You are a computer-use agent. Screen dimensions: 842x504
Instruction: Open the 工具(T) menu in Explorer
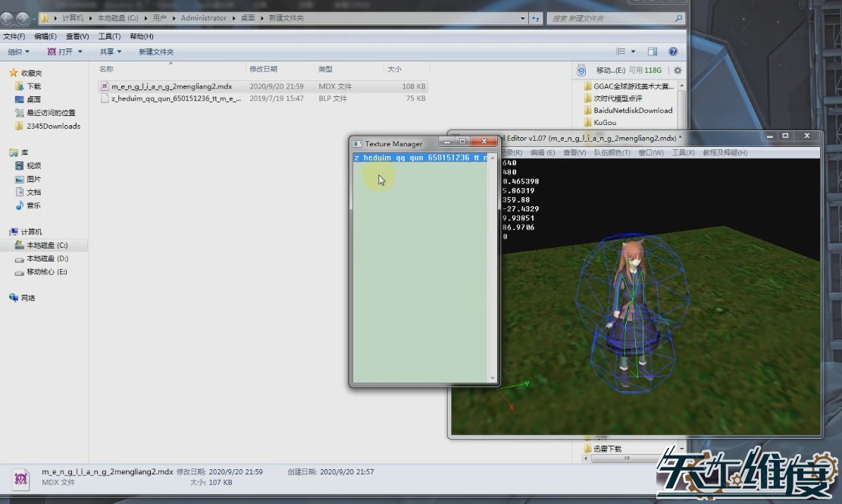(x=110, y=36)
